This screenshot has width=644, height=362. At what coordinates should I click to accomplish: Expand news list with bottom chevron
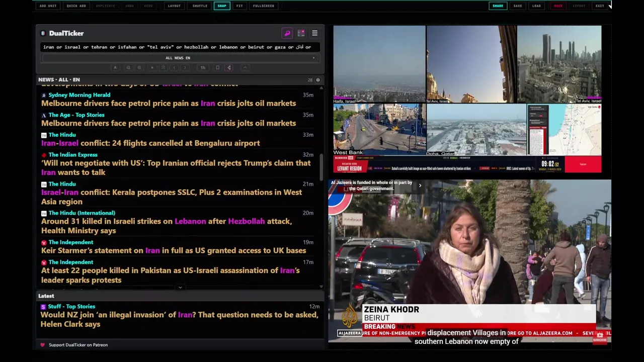coord(180,288)
